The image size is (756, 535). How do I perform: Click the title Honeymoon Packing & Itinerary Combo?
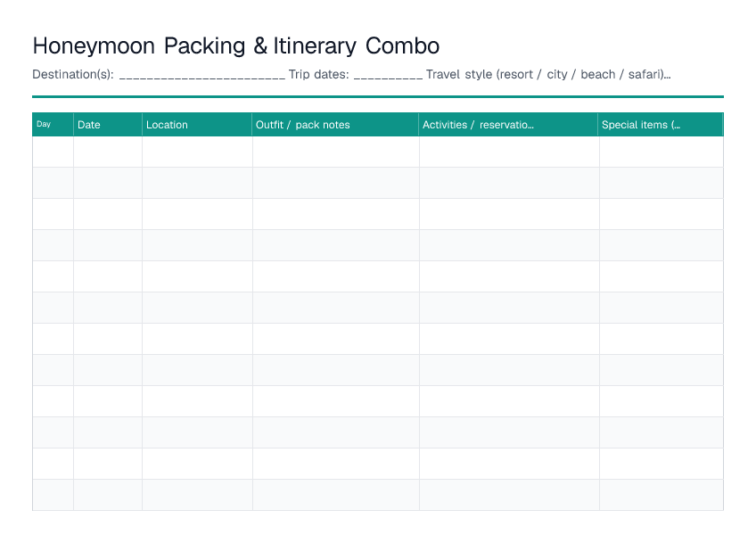click(x=235, y=46)
